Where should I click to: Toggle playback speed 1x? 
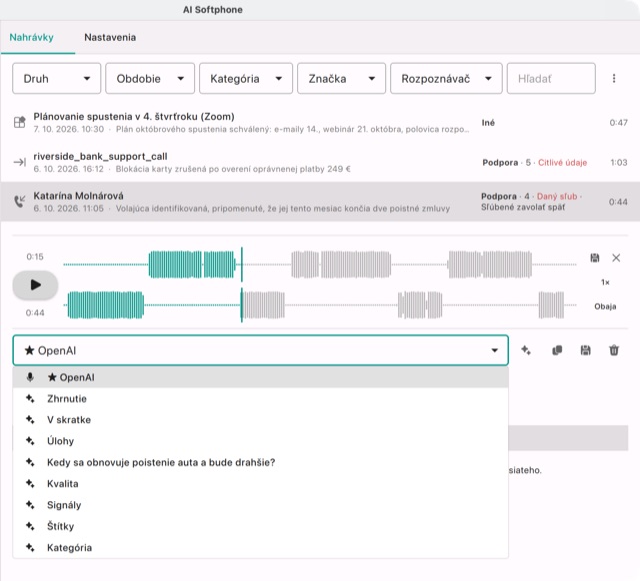(605, 282)
